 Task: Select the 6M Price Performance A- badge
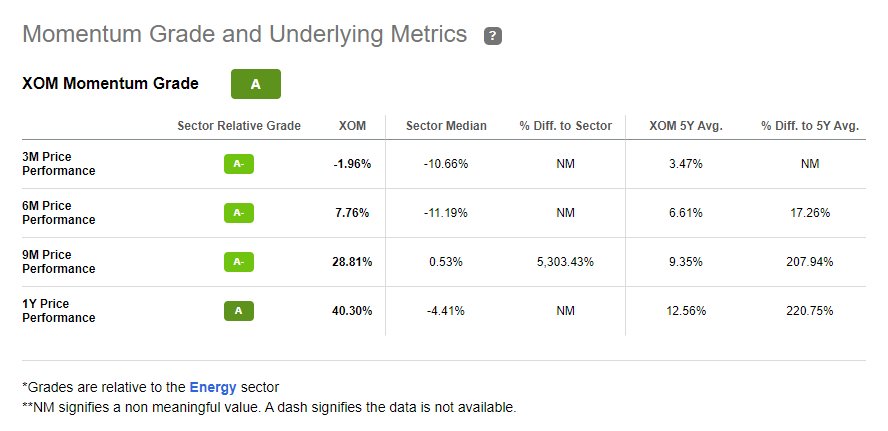click(238, 213)
